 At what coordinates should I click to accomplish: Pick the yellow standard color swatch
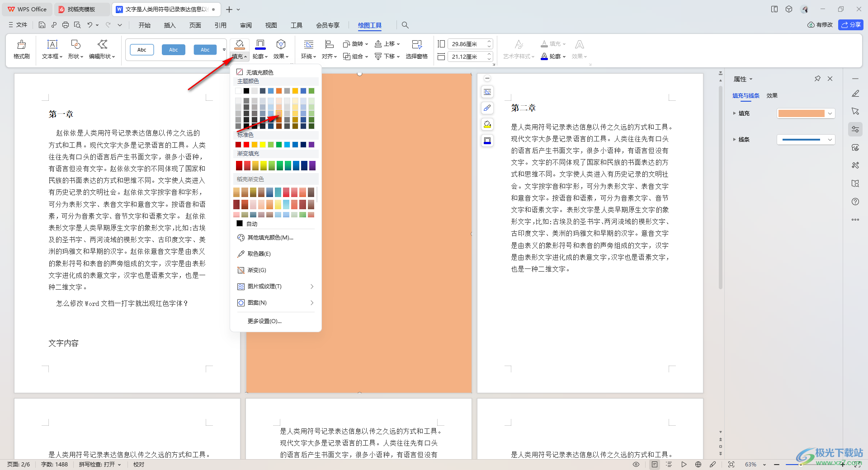(263, 145)
